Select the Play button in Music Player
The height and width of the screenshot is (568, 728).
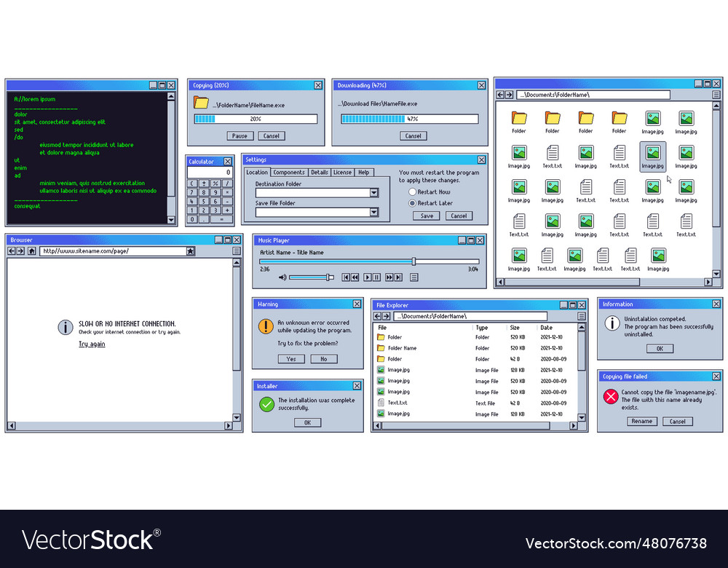click(368, 277)
